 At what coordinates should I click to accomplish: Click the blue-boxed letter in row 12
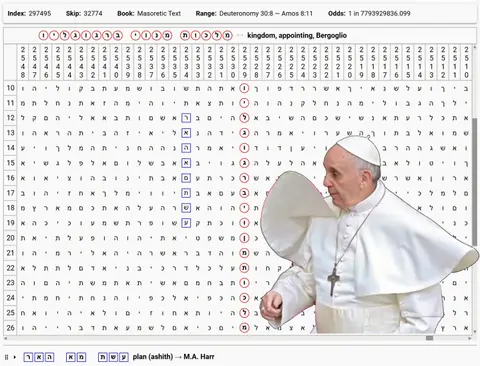(x=186, y=118)
